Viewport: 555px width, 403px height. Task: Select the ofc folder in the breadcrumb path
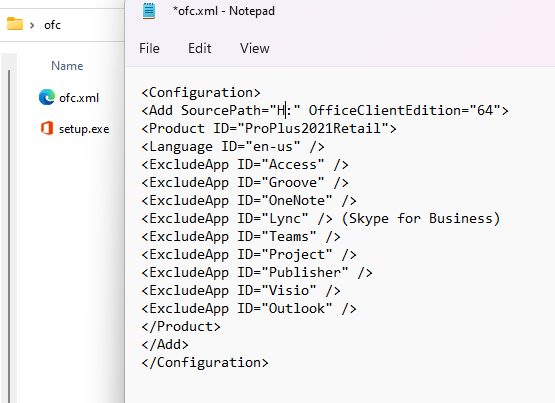(52, 25)
